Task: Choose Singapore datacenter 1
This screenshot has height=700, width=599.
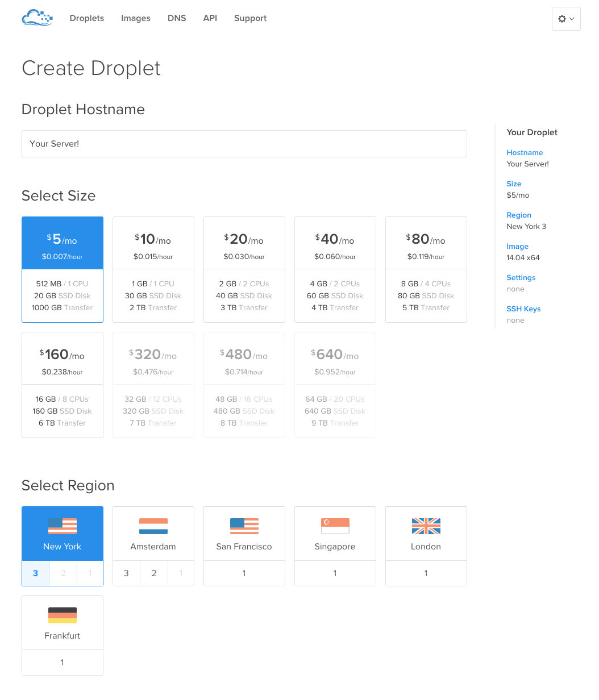Action: pyautogui.click(x=335, y=573)
